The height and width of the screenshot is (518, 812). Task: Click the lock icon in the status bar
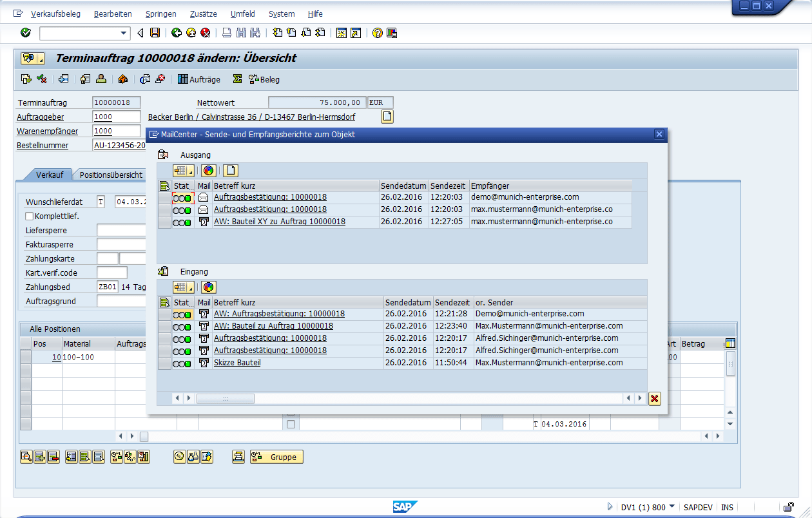click(788, 506)
